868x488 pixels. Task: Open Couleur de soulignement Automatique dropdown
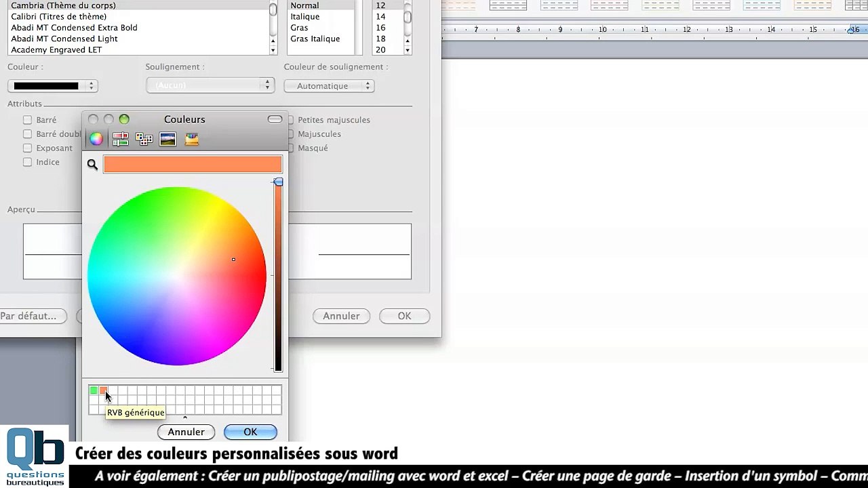[x=329, y=86]
